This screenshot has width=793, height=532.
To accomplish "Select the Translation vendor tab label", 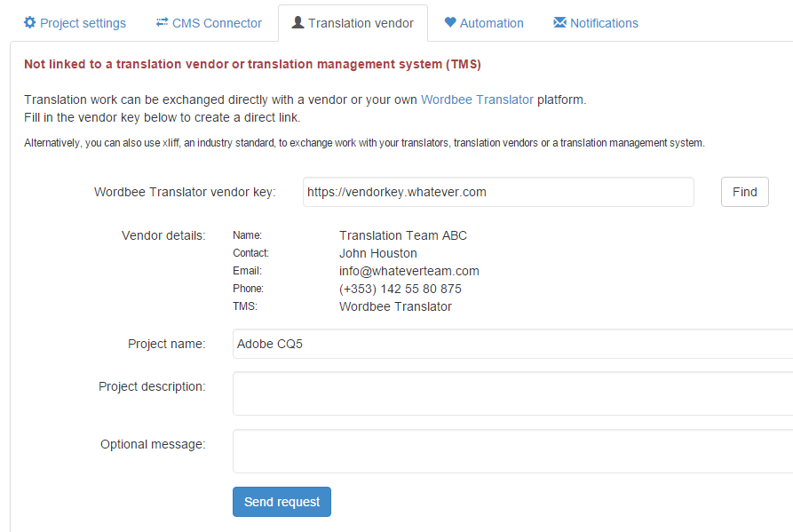I will [x=361, y=23].
